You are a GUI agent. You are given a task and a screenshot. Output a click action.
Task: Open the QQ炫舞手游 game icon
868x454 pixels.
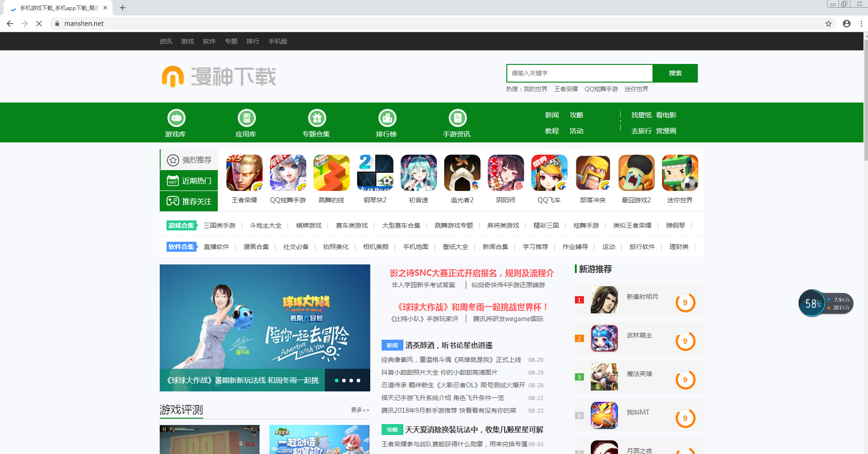click(288, 173)
